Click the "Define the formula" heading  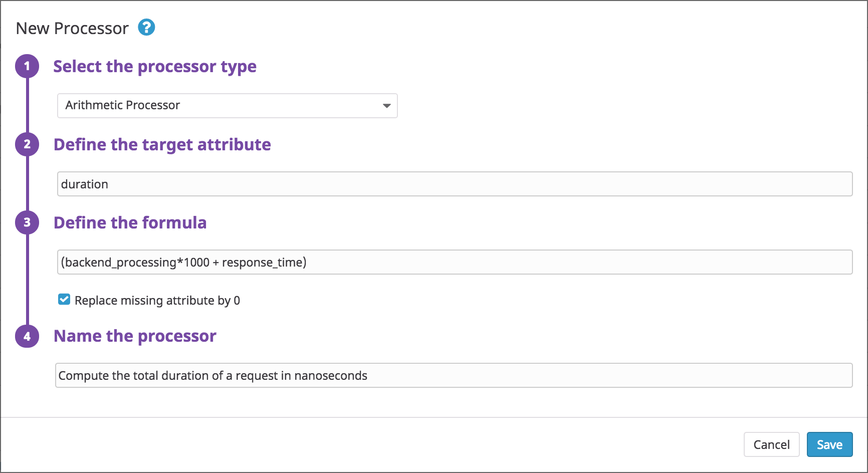pyautogui.click(x=130, y=222)
